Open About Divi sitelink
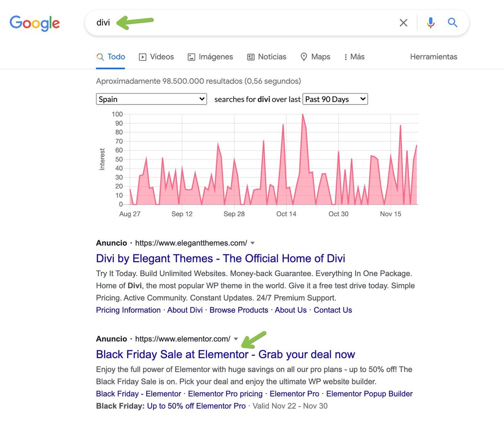 click(185, 310)
